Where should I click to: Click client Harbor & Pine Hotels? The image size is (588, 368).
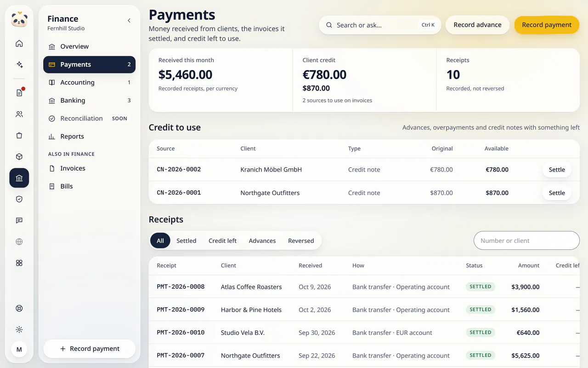[251, 310]
